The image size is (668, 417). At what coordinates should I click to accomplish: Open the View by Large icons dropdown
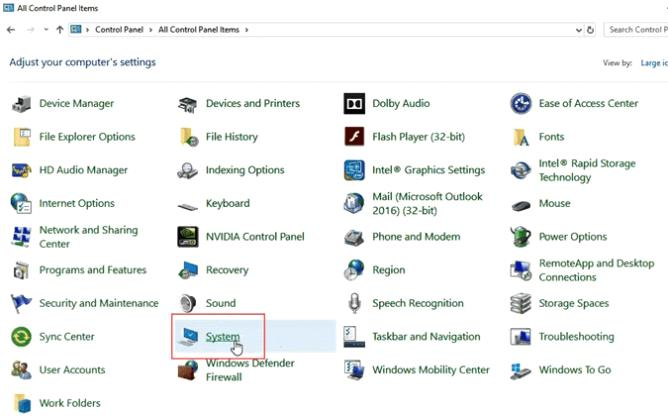(x=654, y=63)
